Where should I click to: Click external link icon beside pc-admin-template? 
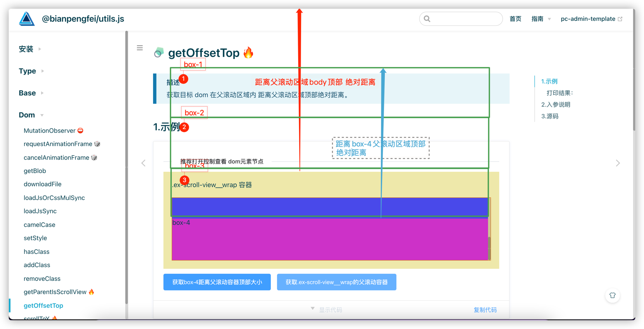pos(620,19)
